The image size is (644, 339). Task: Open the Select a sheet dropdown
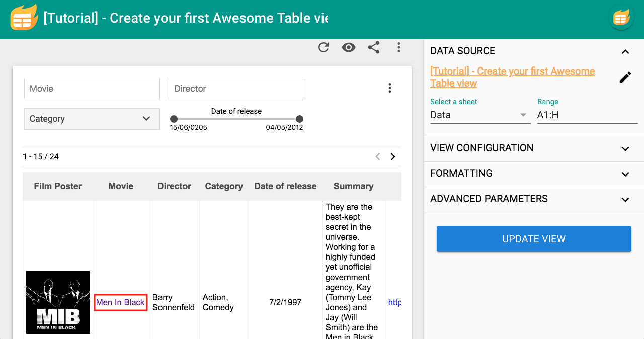tap(480, 115)
